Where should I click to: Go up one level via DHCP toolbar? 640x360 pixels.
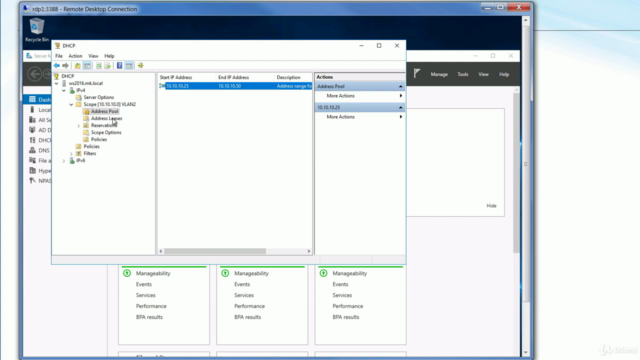pyautogui.click(x=78, y=66)
